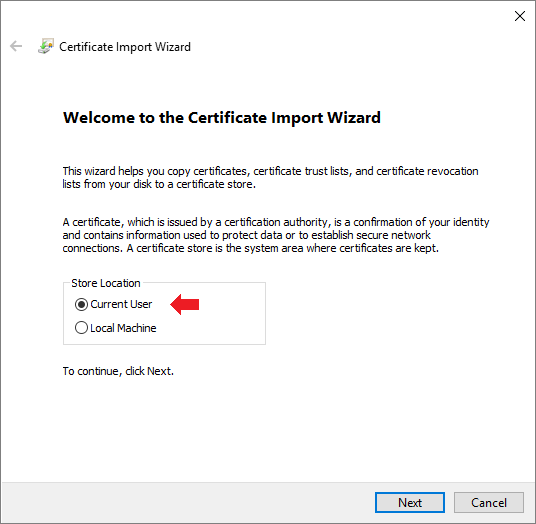Click the 'Store Location' group label
This screenshot has height=524, width=536.
106,283
